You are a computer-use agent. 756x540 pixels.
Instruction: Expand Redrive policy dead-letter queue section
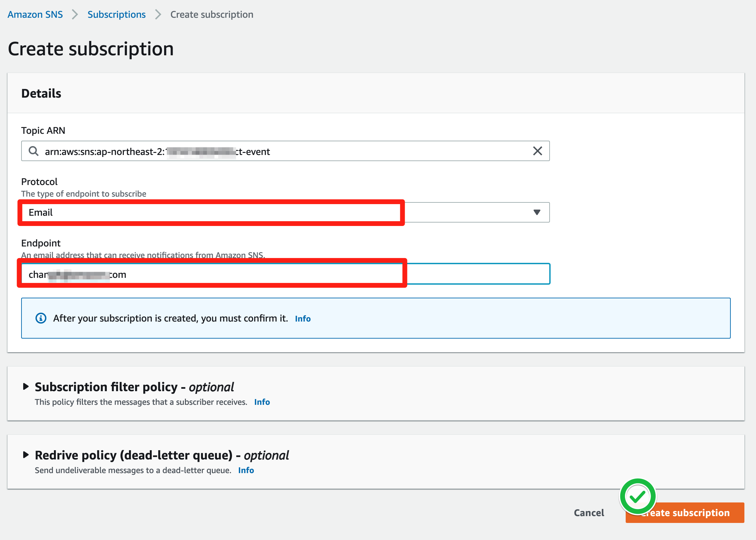click(x=26, y=455)
